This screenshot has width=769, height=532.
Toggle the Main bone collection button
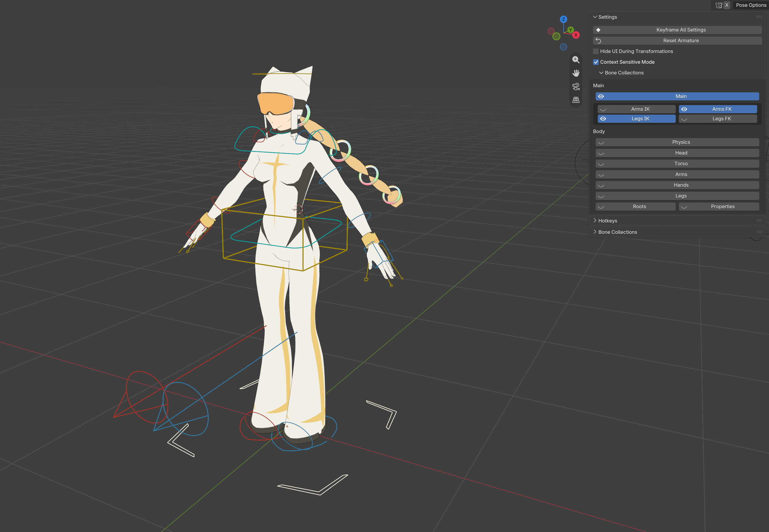pos(677,96)
